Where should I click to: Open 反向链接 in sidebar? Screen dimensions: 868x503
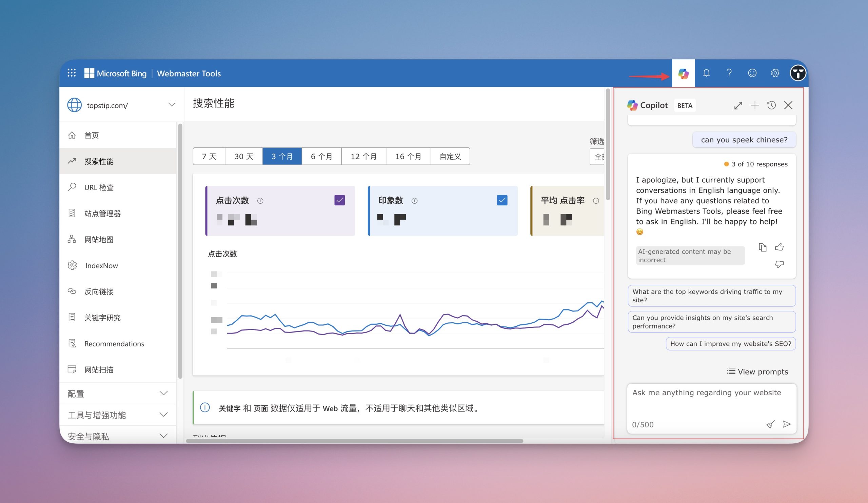coord(118,291)
